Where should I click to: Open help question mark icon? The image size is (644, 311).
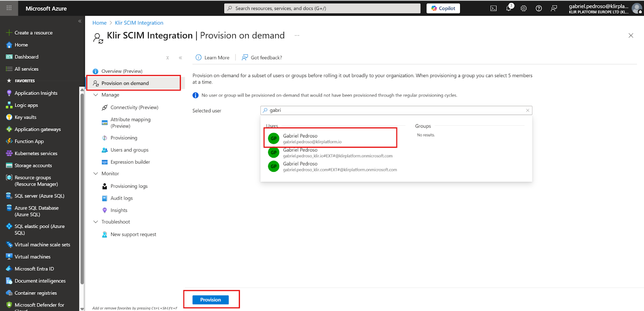[539, 8]
